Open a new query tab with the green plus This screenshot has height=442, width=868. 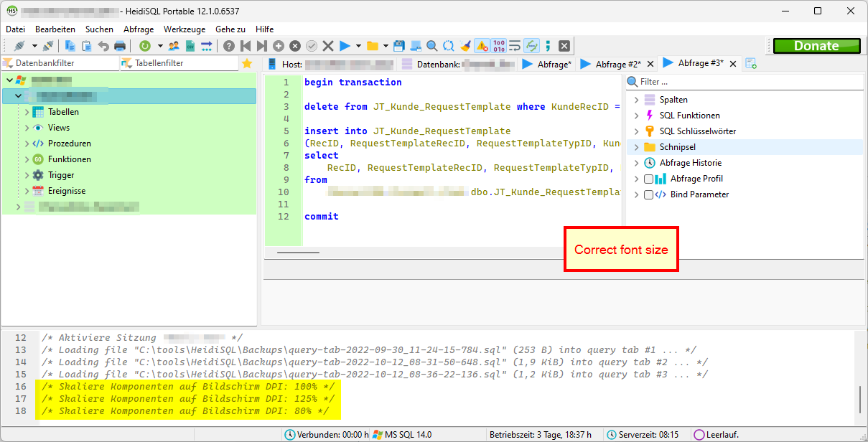tap(751, 63)
